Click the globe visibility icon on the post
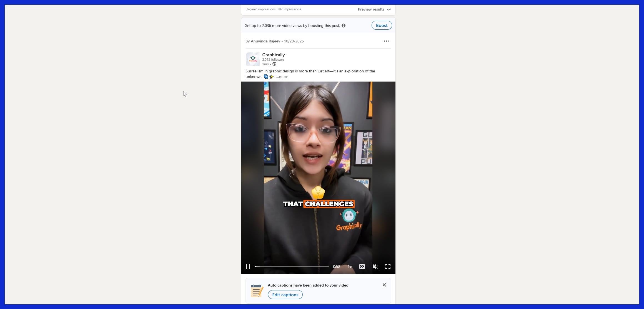Image resolution: width=644 pixels, height=309 pixels. pos(274,64)
